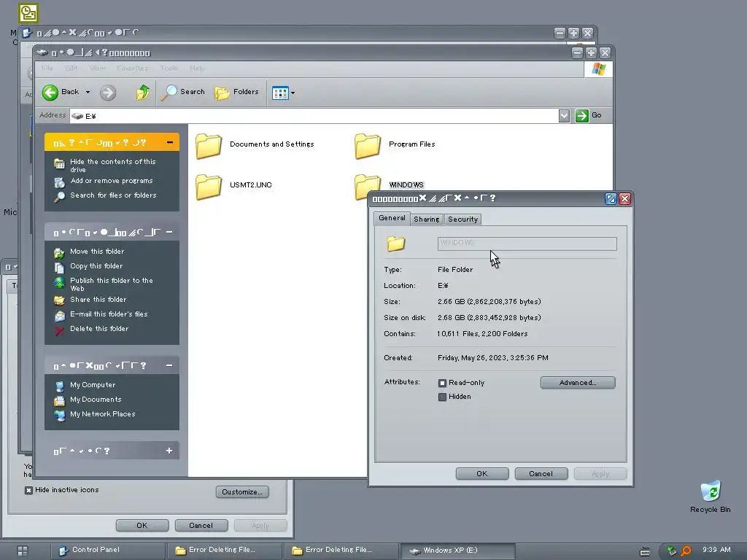The image size is (747, 560).
Task: Click OK in the background taskbar dialog
Action: (142, 526)
